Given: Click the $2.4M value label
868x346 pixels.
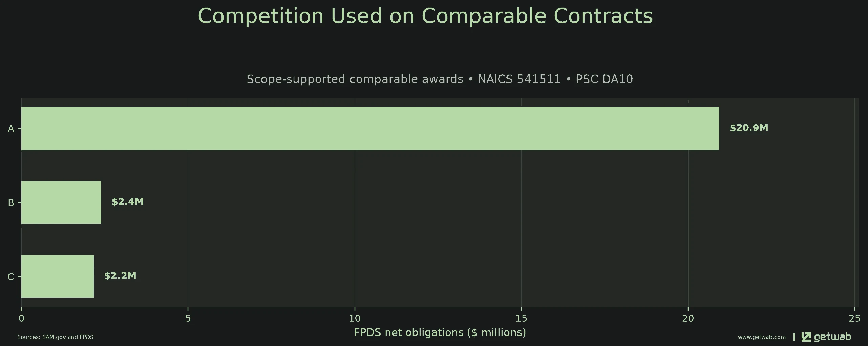Looking at the screenshot, I should point(128,202).
